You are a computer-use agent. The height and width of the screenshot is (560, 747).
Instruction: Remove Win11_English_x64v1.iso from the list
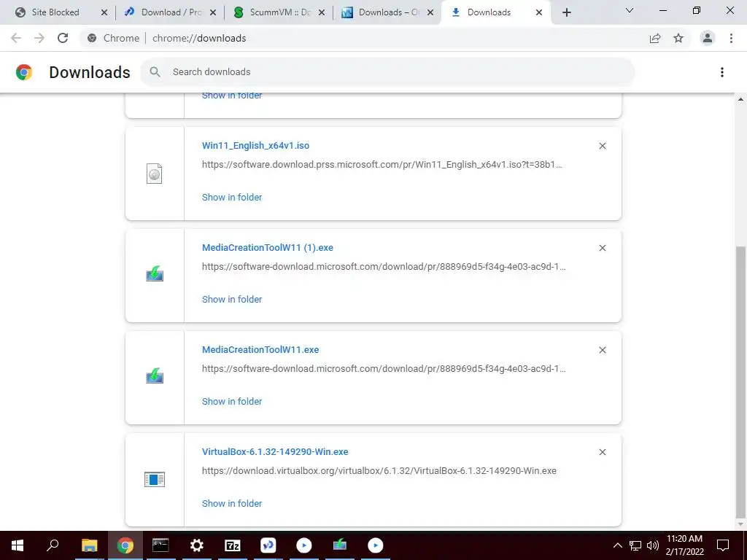point(602,146)
